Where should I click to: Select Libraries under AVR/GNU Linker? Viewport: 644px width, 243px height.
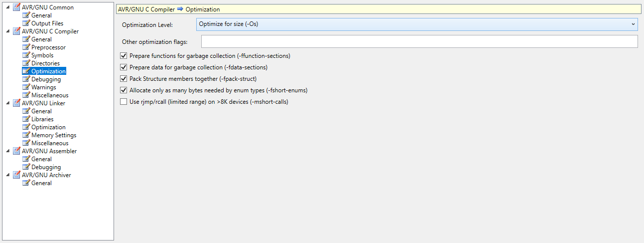[42, 119]
